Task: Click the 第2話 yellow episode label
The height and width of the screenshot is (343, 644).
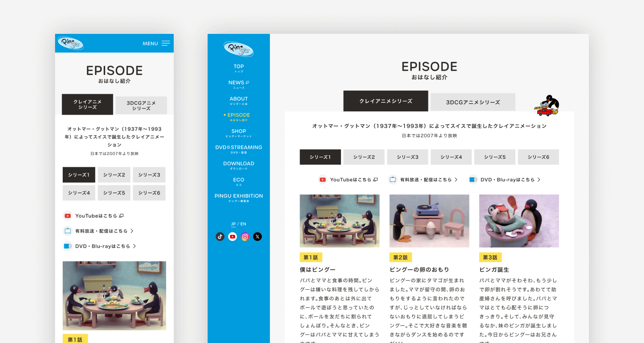Action: click(x=400, y=257)
